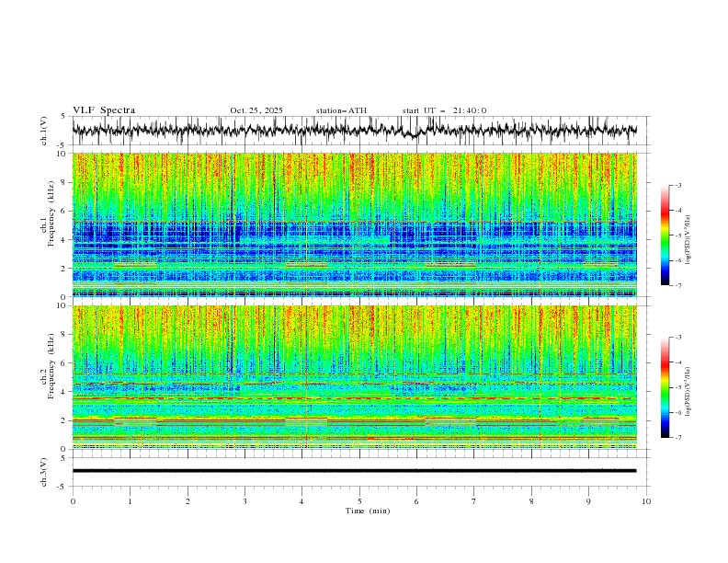This screenshot has width=728, height=563.
Task: Click the 'ch.3(V)' axis label
Action: [x=44, y=472]
